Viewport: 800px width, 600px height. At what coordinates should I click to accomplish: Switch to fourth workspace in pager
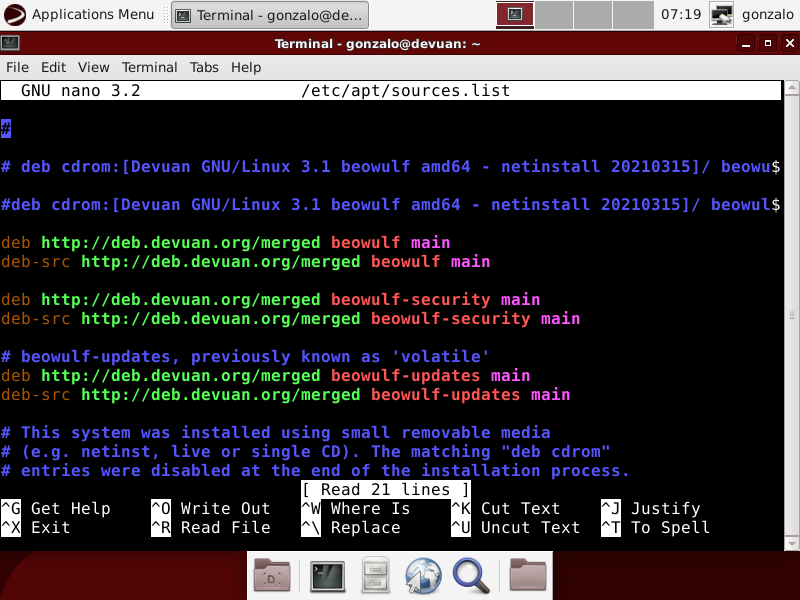tap(633, 15)
